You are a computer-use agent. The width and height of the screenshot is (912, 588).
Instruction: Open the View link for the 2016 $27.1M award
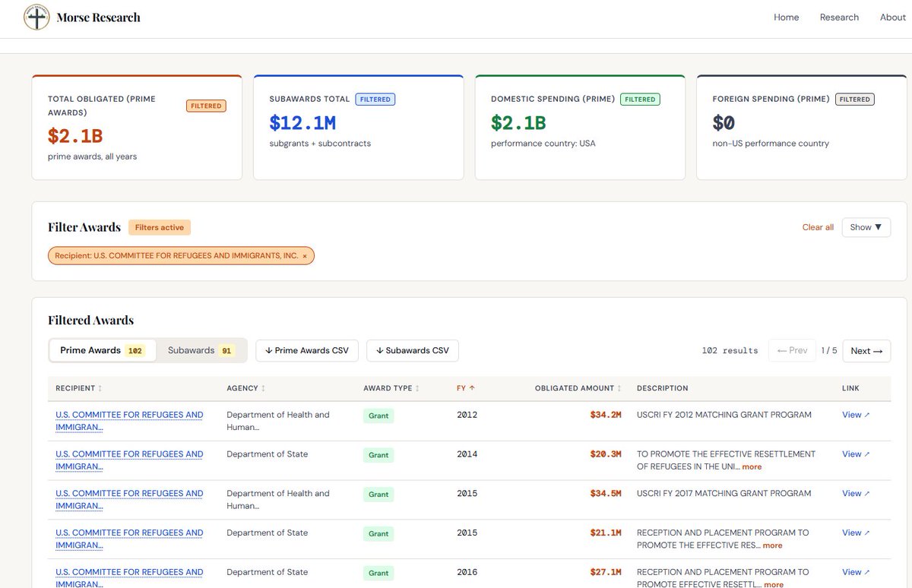(856, 573)
